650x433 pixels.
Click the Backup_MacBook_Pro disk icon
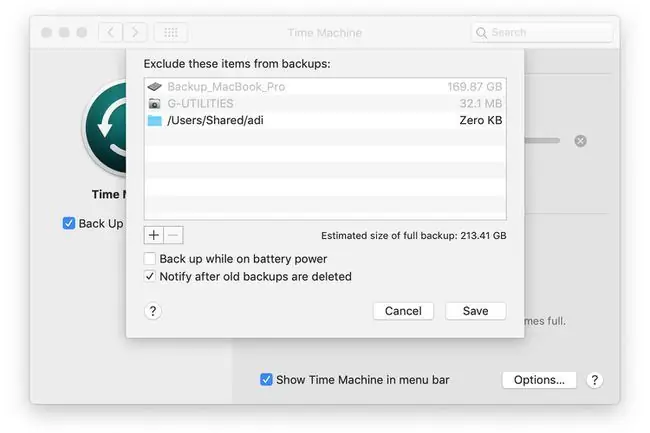click(155, 87)
